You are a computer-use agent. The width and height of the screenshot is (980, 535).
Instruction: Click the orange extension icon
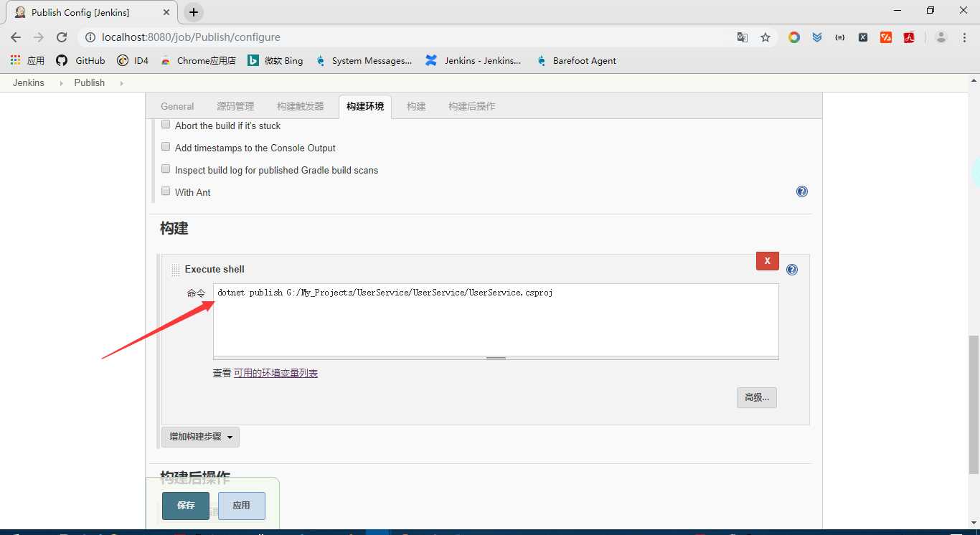coord(886,37)
